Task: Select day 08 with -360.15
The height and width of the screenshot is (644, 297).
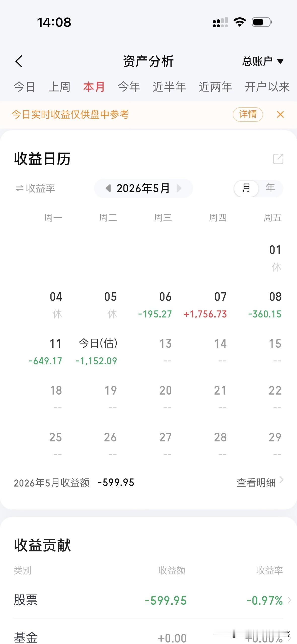Action: point(265,305)
